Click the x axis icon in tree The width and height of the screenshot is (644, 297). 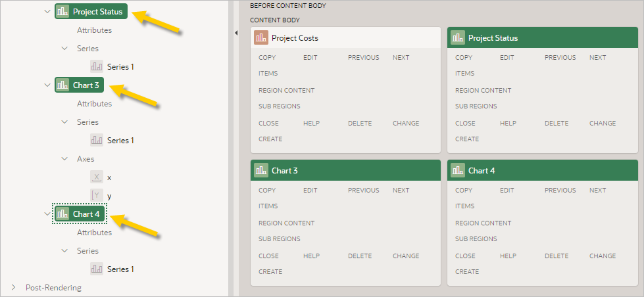click(97, 177)
